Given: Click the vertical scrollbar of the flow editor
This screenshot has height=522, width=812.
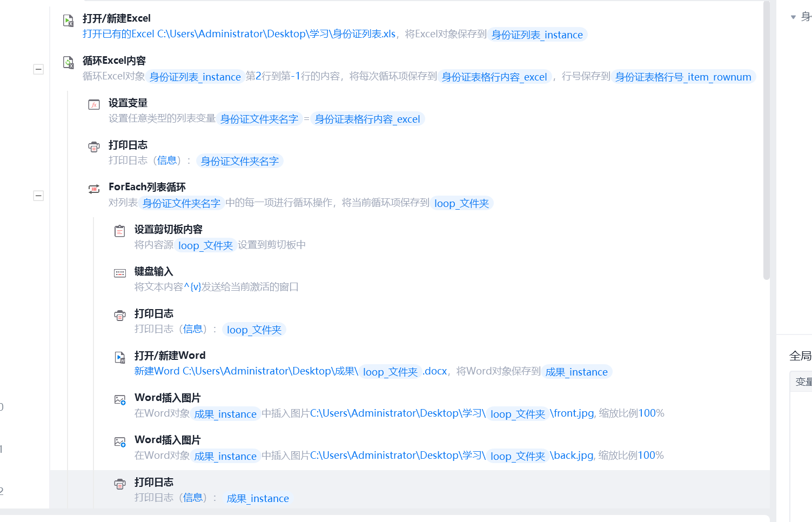Looking at the screenshot, I should click(x=767, y=140).
